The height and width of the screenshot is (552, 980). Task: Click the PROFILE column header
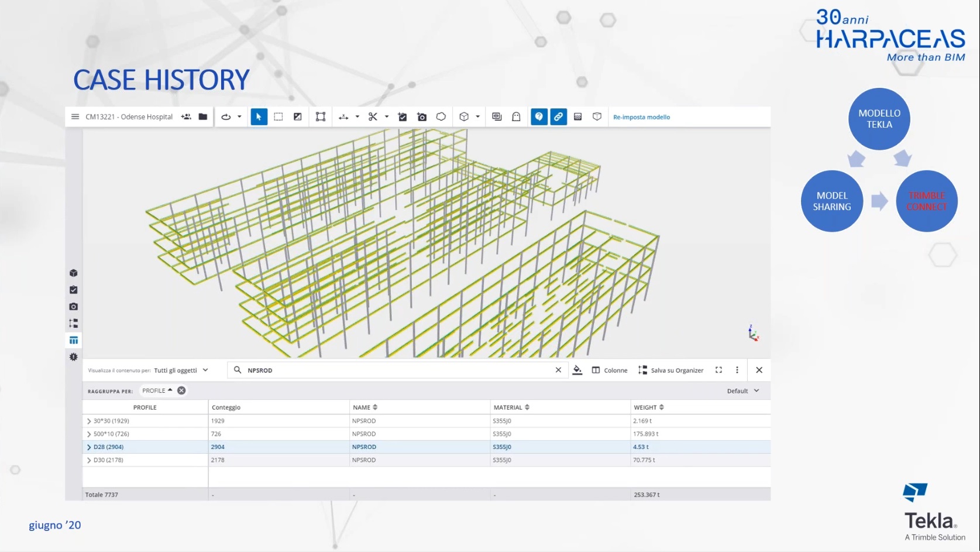[145, 407]
